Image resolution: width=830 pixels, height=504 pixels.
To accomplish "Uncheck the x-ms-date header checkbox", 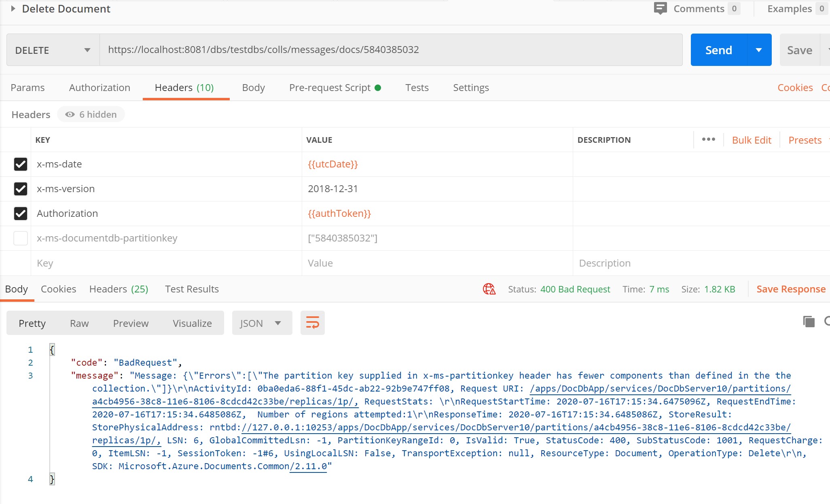I will click(20, 164).
